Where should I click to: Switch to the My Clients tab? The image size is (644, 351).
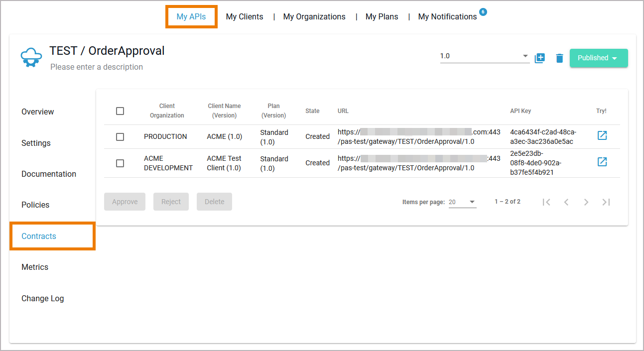pyautogui.click(x=244, y=16)
